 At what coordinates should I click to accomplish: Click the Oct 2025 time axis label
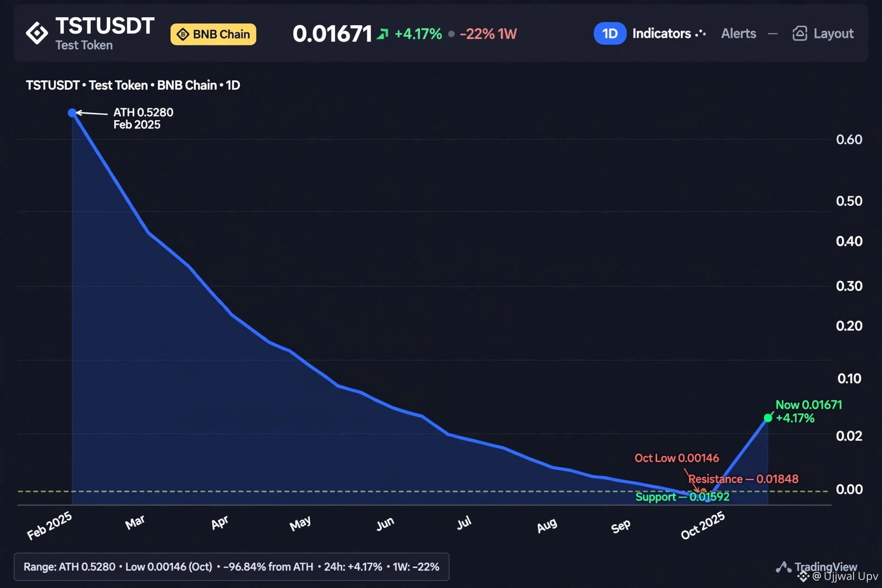pos(702,525)
